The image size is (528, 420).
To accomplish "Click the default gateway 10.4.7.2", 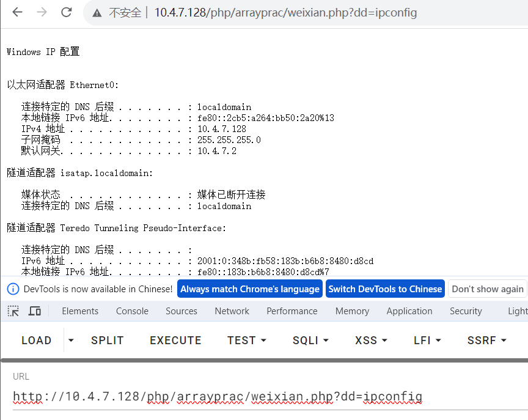I will click(217, 151).
